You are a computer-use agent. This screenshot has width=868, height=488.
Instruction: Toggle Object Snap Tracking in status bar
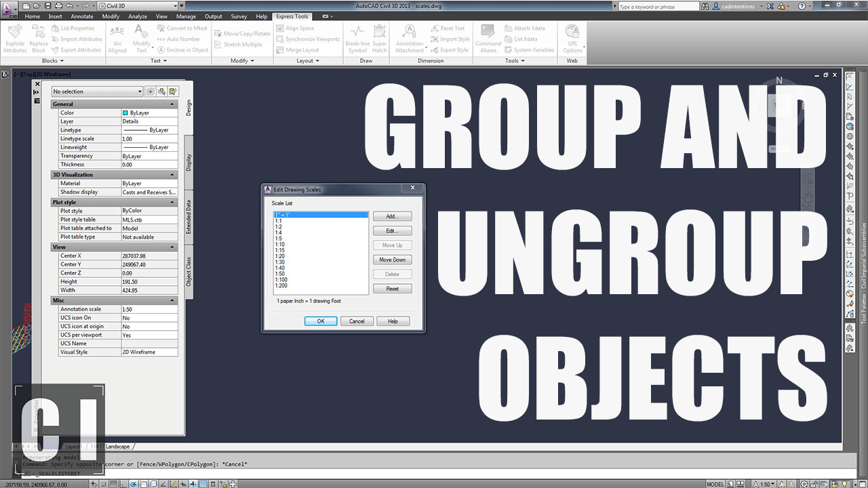pos(163,484)
